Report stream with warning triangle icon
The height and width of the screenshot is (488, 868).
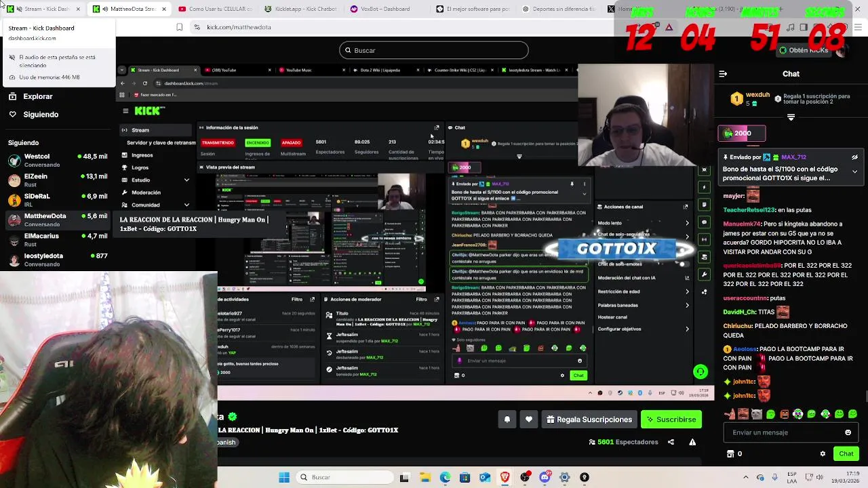click(692, 442)
